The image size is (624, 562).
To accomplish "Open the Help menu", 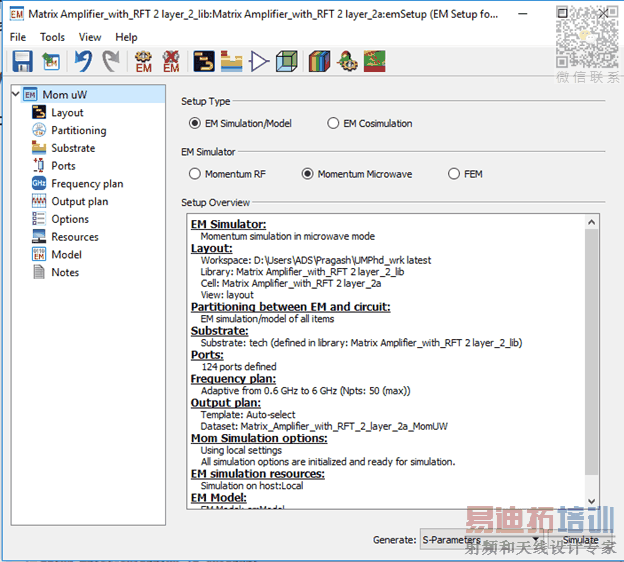I will click(x=126, y=37).
